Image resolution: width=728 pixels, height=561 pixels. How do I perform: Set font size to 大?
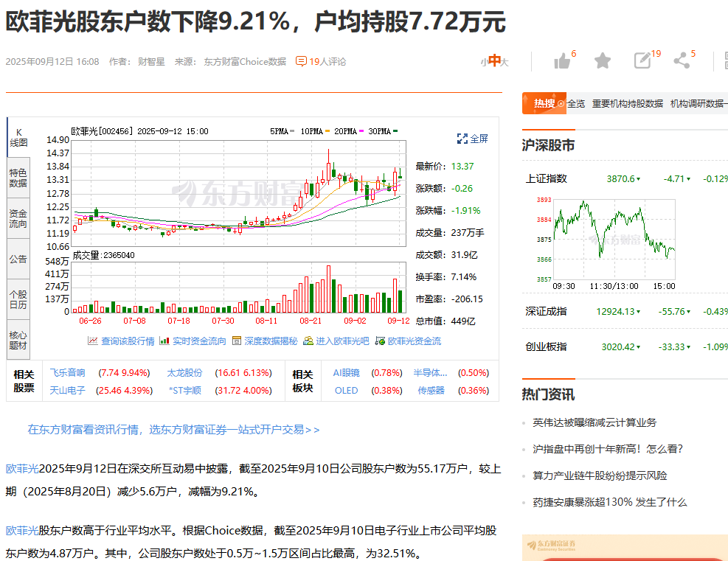tap(505, 62)
